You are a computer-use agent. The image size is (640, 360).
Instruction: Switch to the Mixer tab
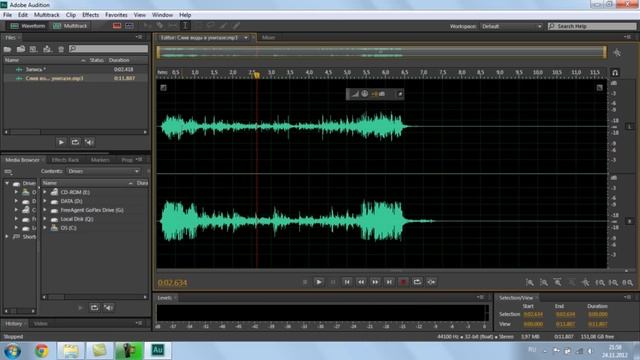[x=268, y=38]
